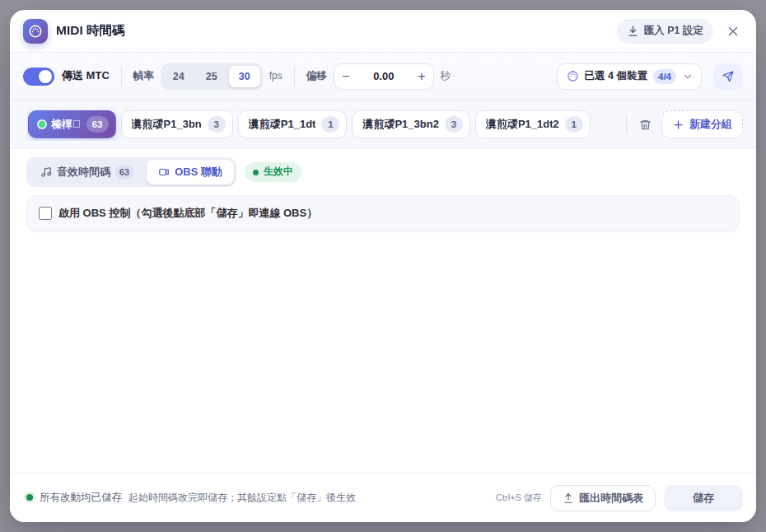Select 30 fps frame rate
Viewport: 766px width, 532px height.
click(245, 77)
